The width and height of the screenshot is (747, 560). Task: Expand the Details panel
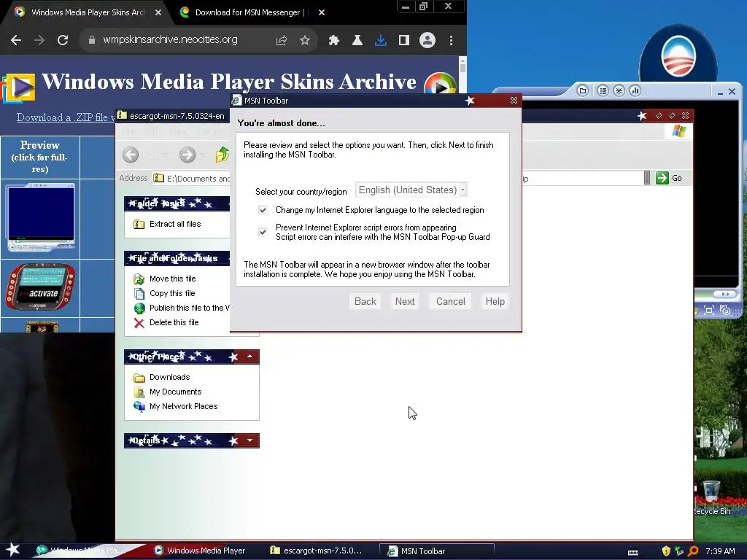click(249, 440)
